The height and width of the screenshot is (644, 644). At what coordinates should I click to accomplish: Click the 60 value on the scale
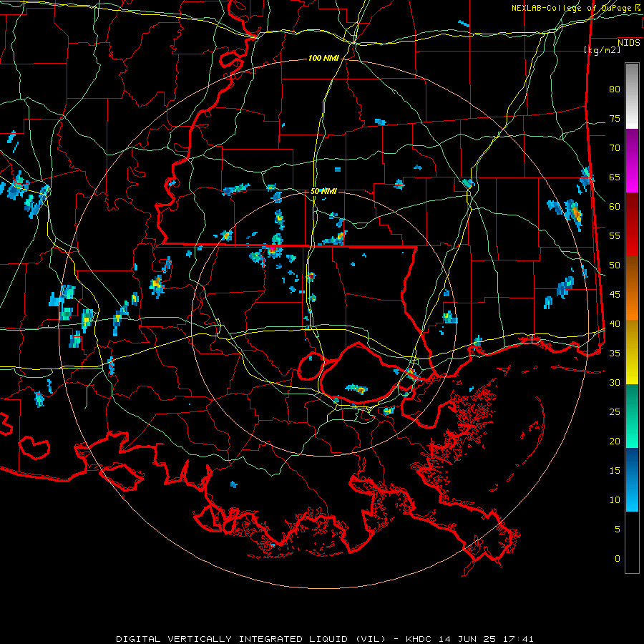[615, 207]
